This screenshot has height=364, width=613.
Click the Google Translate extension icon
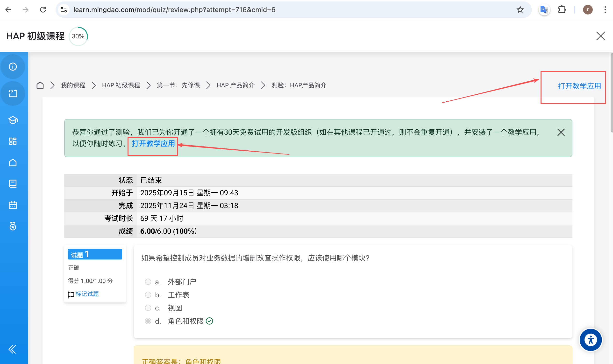[x=544, y=10]
